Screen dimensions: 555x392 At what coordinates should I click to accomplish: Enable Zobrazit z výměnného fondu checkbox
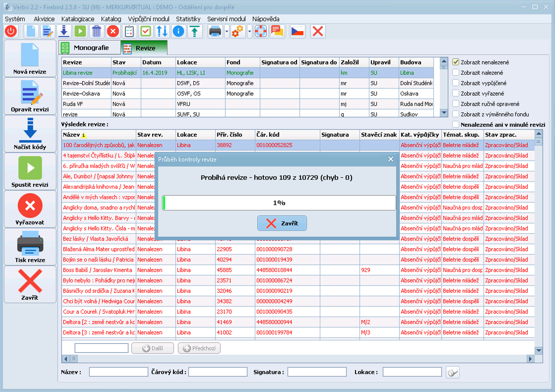(x=456, y=114)
